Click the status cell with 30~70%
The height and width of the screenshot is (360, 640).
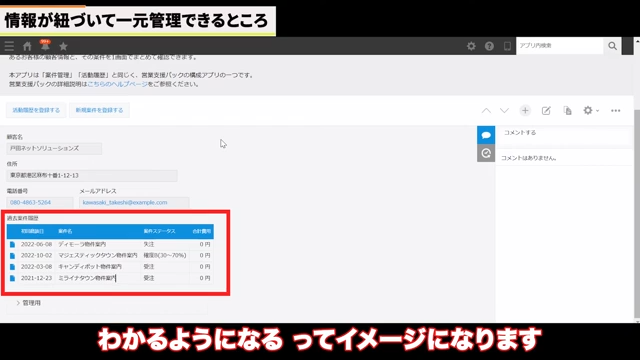click(164, 256)
